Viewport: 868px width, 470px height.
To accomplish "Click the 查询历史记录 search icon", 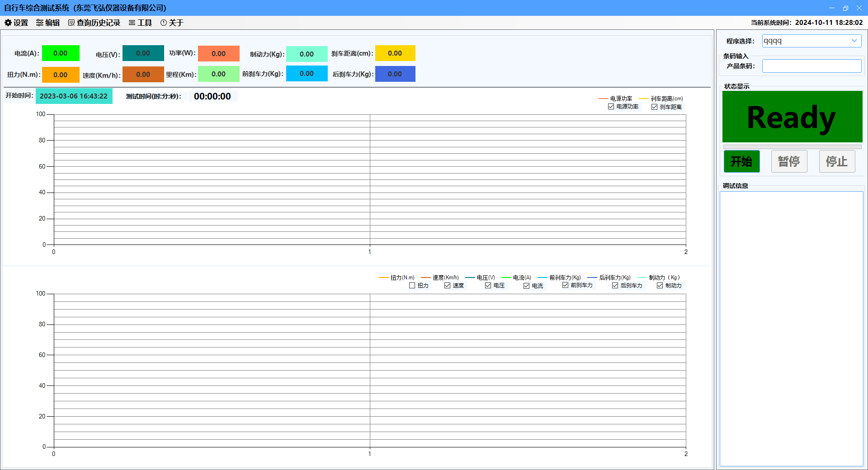I will click(x=71, y=23).
